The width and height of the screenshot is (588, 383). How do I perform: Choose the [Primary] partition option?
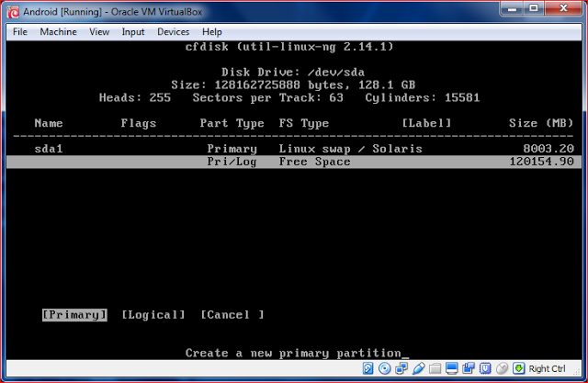74,315
